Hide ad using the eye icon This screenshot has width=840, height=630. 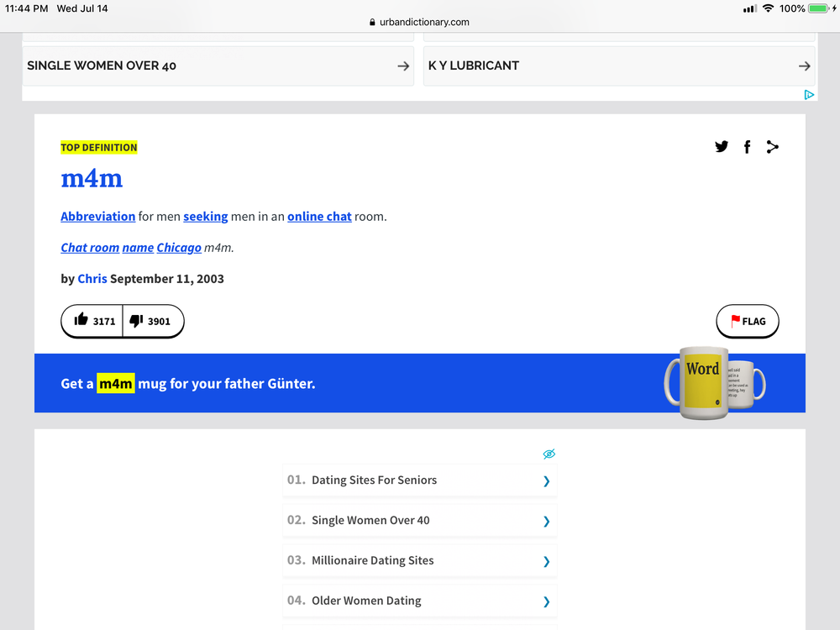[x=549, y=454]
